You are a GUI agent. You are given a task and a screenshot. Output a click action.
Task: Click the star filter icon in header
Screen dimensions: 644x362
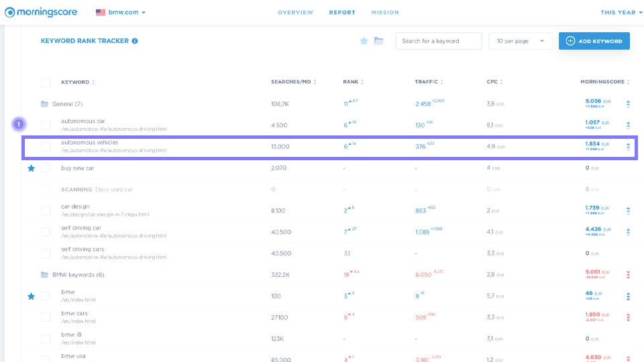click(x=364, y=41)
